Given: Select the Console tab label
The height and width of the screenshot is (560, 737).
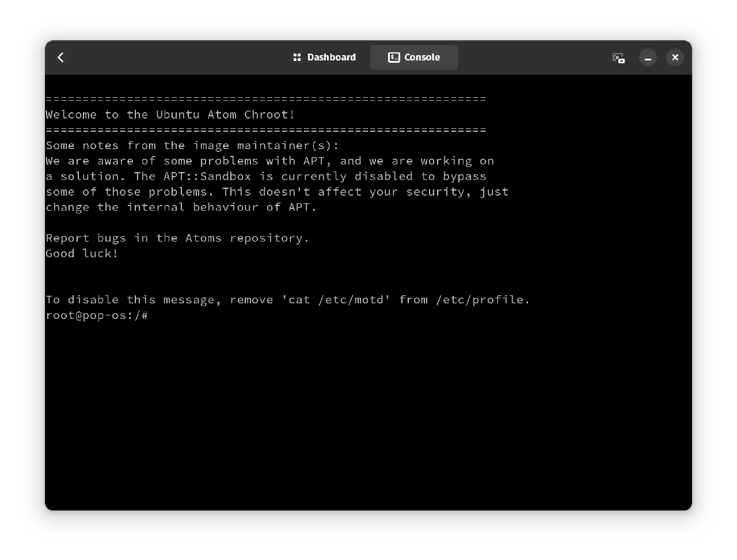Looking at the screenshot, I should (x=422, y=57).
